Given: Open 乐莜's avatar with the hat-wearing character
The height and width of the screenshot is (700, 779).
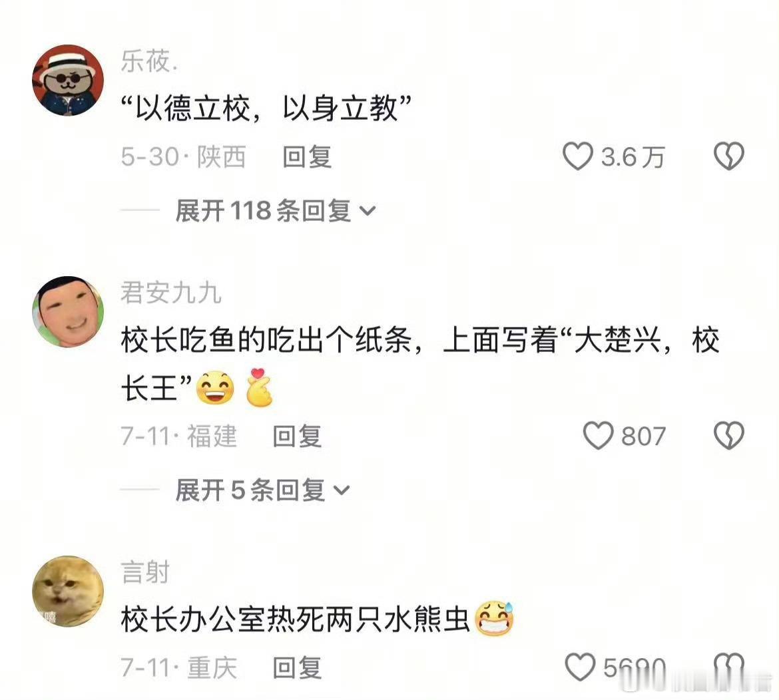Looking at the screenshot, I should point(68,80).
